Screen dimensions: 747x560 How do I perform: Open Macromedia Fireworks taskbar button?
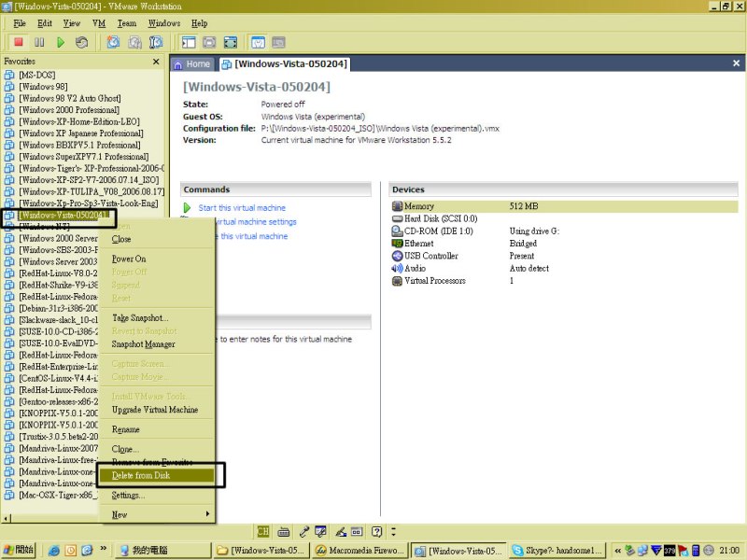[x=359, y=550]
